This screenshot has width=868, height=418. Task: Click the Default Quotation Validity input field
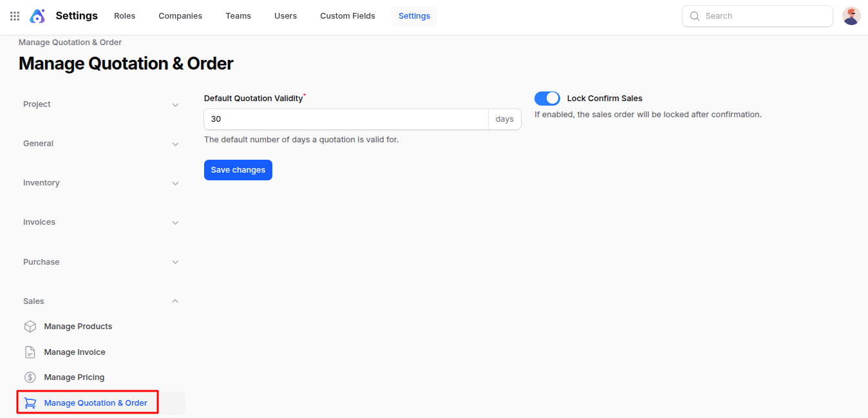click(346, 119)
